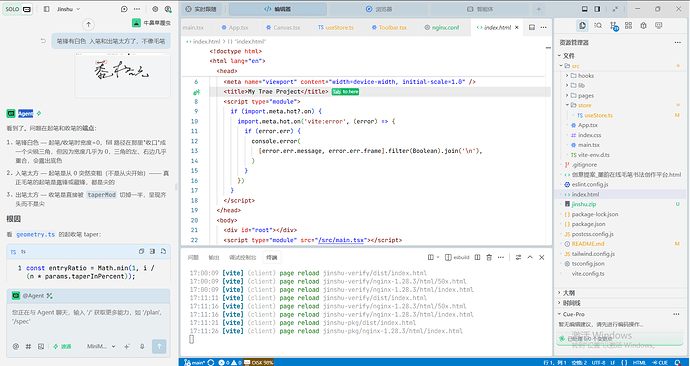
Task: Open the useStore.ts editor tab
Action: (336, 27)
